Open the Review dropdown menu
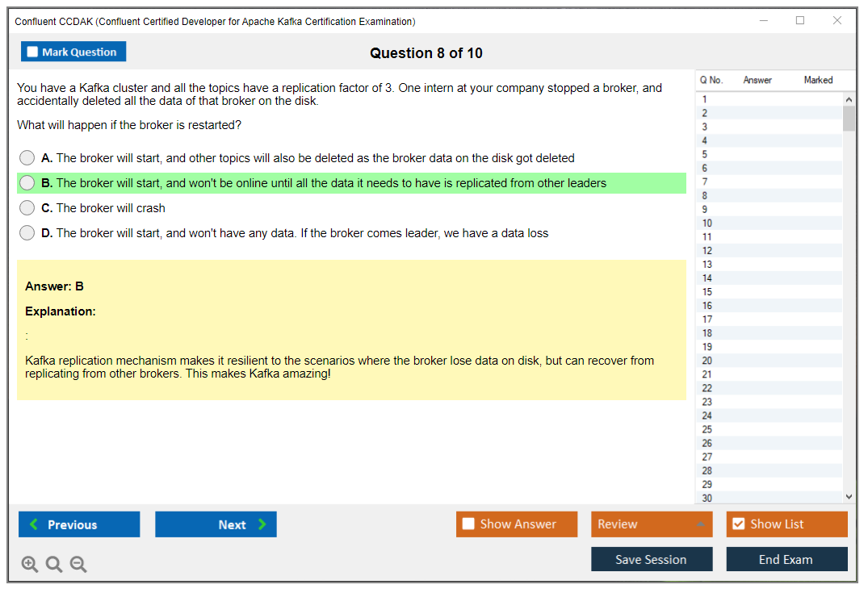 click(x=652, y=524)
